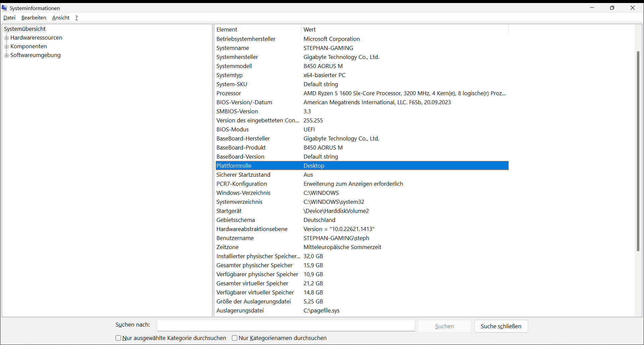This screenshot has height=345, width=644.
Task: Select the BaseBoard-Hersteller row
Action: pos(362,138)
